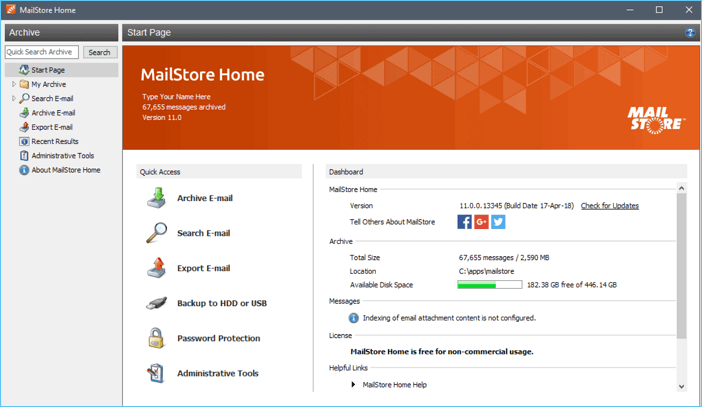Viewport: 702px width, 407px height.
Task: Share MailStore on Google Plus
Action: coord(481,222)
